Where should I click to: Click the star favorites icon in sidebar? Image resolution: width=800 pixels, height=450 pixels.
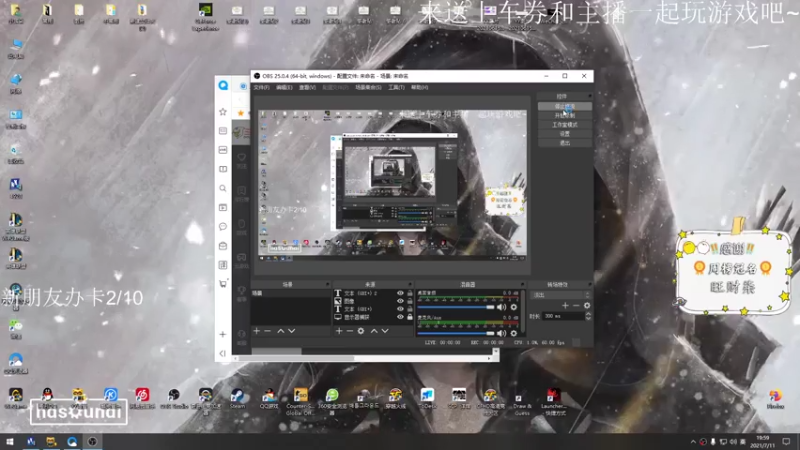223,112
